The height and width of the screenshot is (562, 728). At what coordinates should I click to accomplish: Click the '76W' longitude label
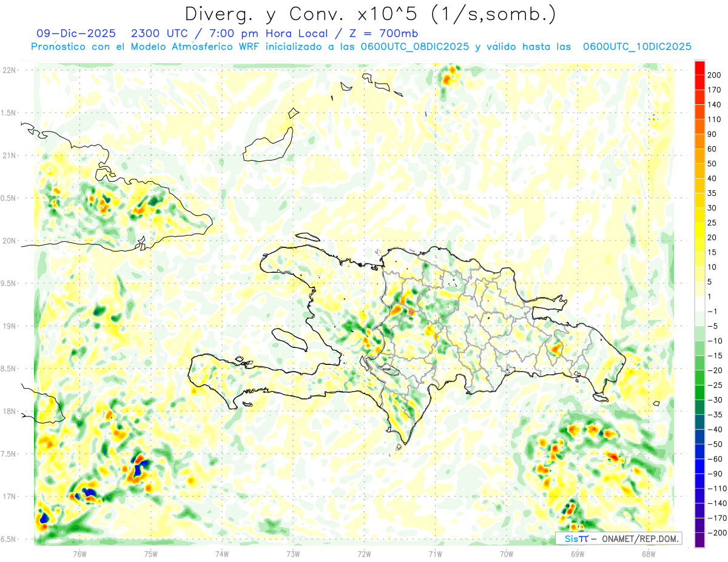coord(79,554)
